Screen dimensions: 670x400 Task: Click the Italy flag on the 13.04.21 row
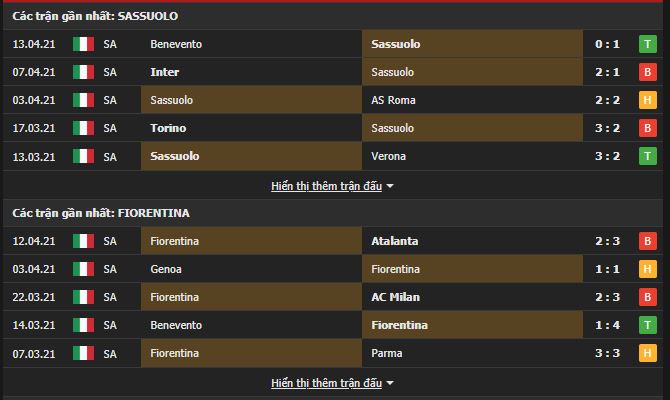click(83, 44)
